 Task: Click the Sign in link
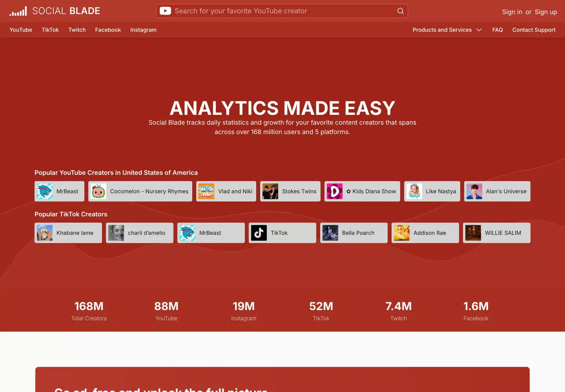512,12
